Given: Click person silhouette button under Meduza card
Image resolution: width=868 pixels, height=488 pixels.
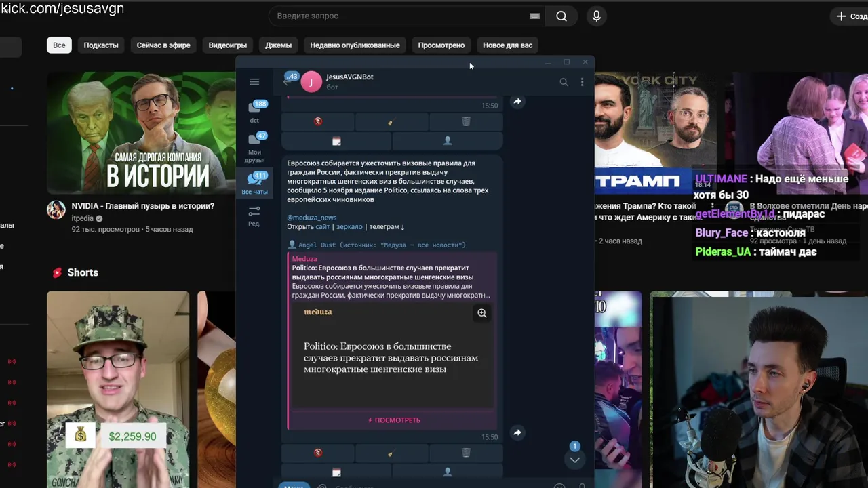Looking at the screenshot, I should pos(448,472).
